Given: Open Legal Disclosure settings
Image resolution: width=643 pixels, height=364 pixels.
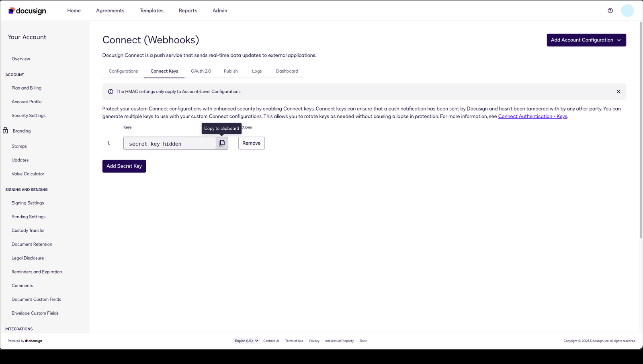Looking at the screenshot, I should pos(28,258).
